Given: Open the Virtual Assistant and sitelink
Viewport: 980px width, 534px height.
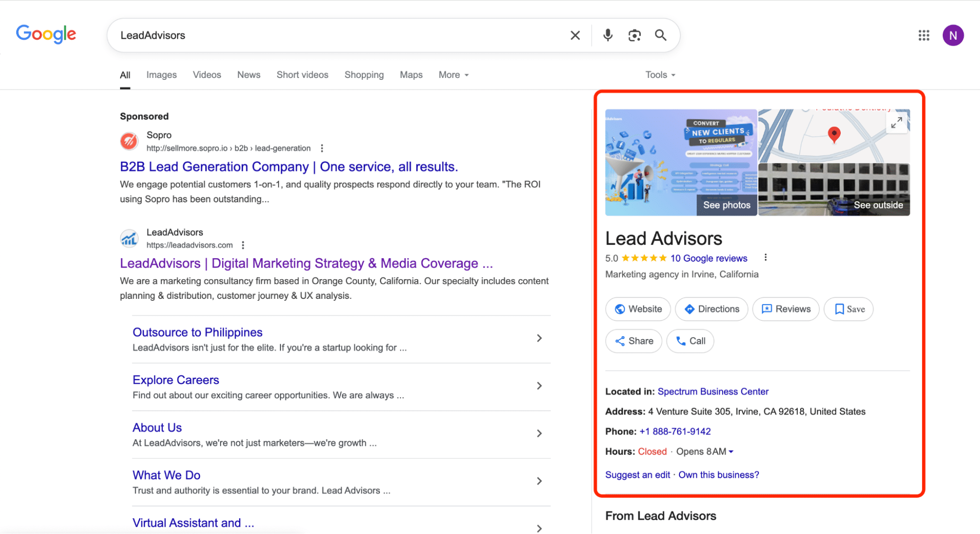Looking at the screenshot, I should tap(193, 523).
